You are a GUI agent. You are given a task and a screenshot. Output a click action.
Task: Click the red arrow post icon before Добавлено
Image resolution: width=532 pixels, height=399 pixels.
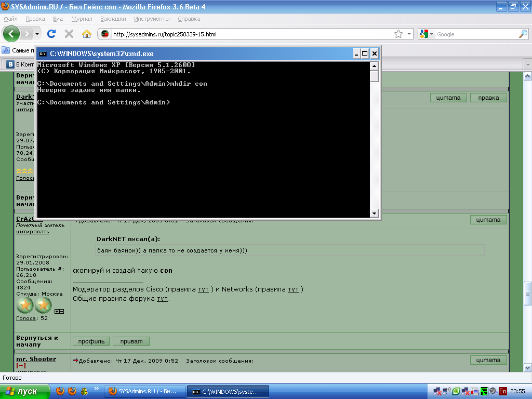tap(76, 361)
